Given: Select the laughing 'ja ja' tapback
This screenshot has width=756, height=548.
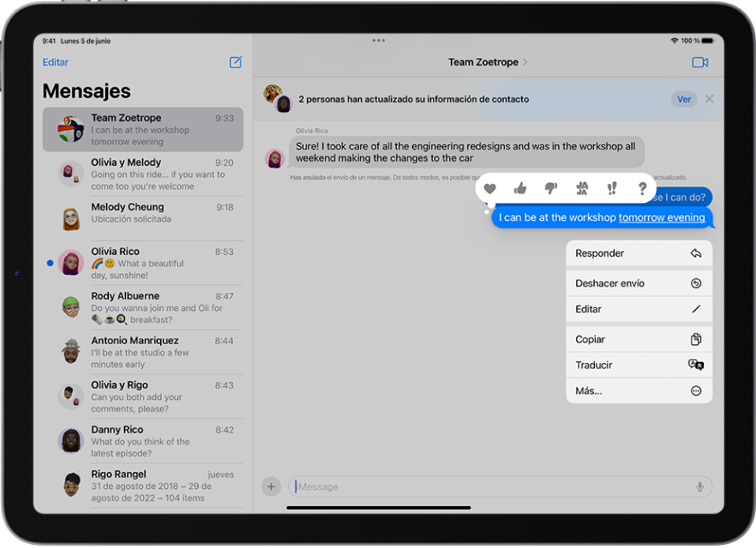Looking at the screenshot, I should pos(582,188).
